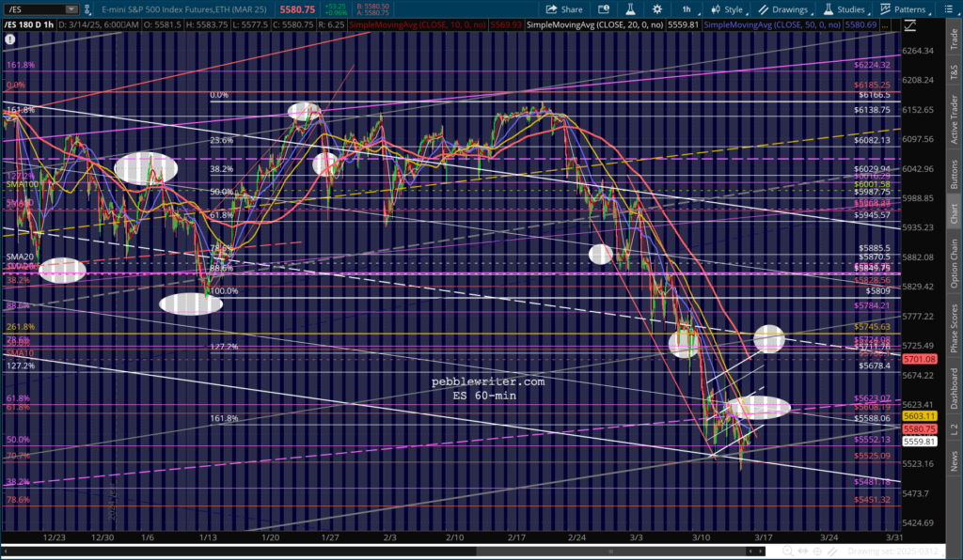
Task: Click the SimpleMovingAvg (CLOSE, 10, 0, no) label
Action: 417,25
